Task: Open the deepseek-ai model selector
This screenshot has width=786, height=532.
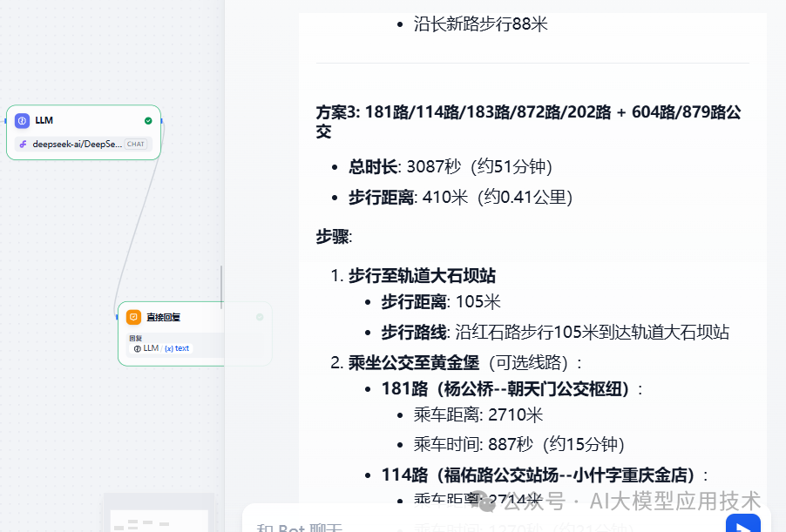Action: (78, 144)
